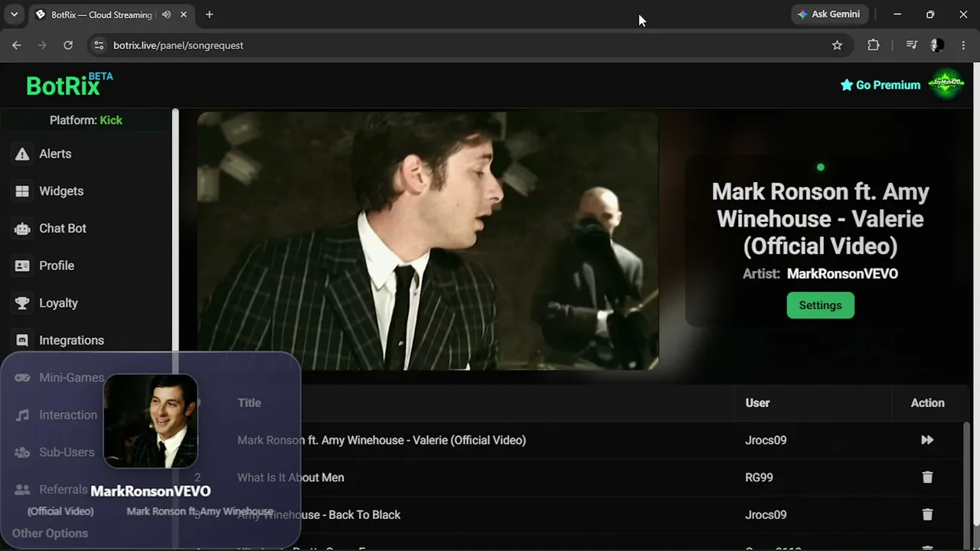Mute the BotRix tab audio icon
Viewport: 980px width, 551px height.
click(x=166, y=15)
